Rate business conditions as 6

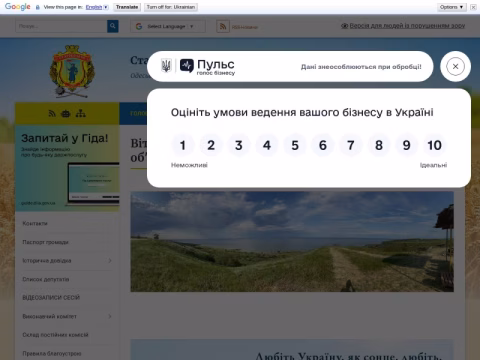click(x=323, y=145)
